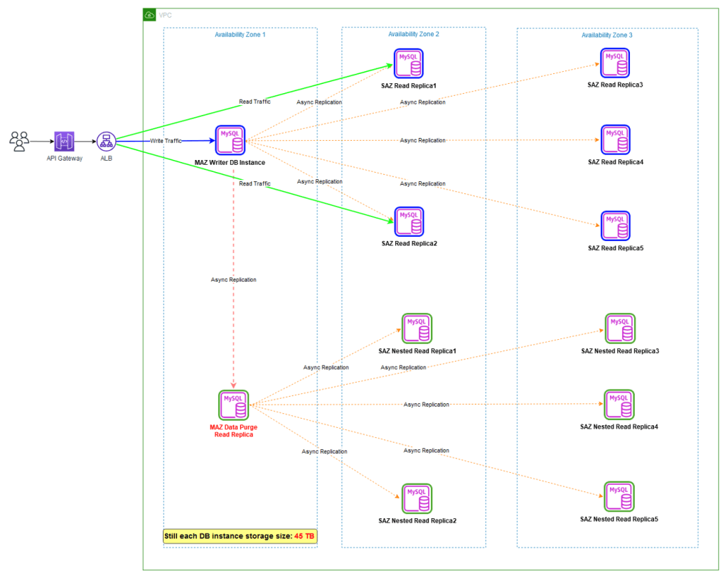Click the users group icon
This screenshot has width=728, height=578.
[19, 141]
